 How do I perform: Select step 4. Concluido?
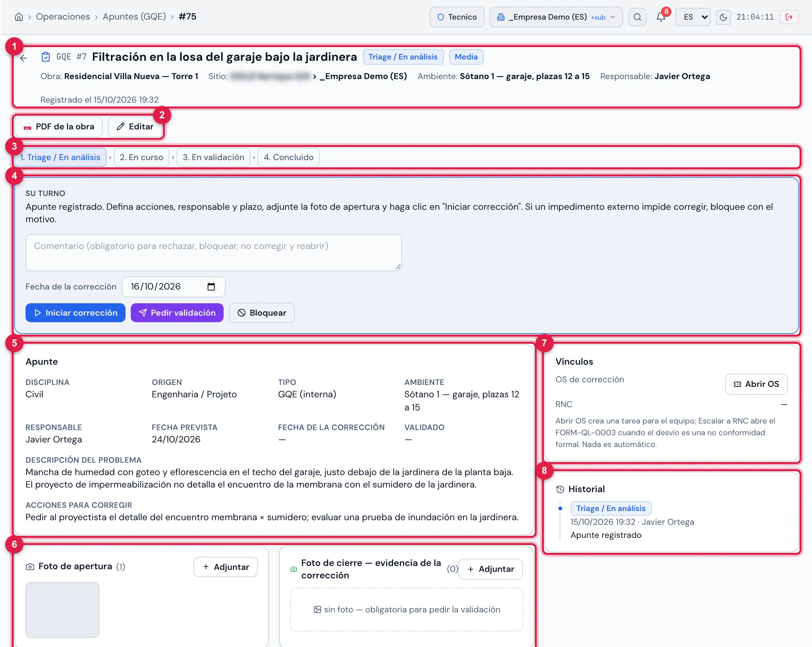[x=289, y=157]
